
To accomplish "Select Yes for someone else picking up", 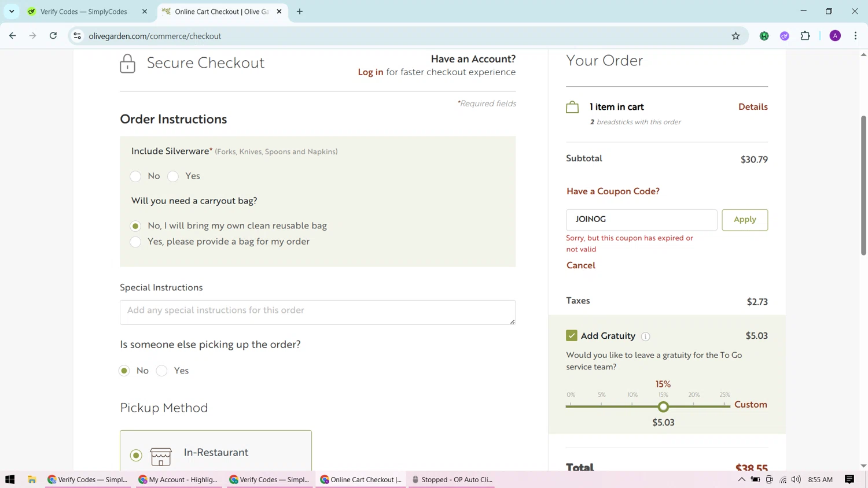I will [162, 371].
